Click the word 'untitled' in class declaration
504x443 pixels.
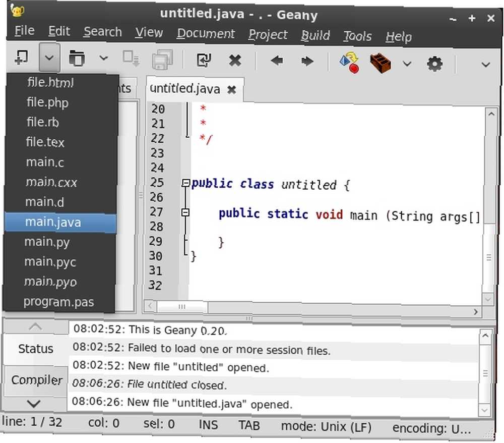tap(309, 185)
